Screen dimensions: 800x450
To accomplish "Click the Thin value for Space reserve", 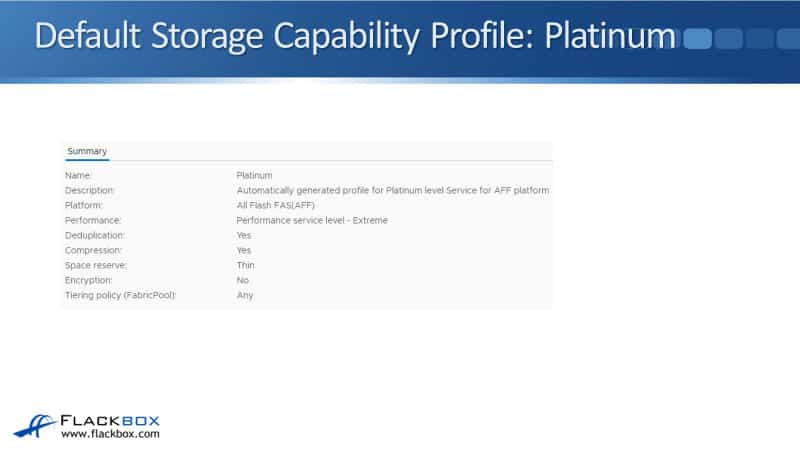I will [x=246, y=265].
